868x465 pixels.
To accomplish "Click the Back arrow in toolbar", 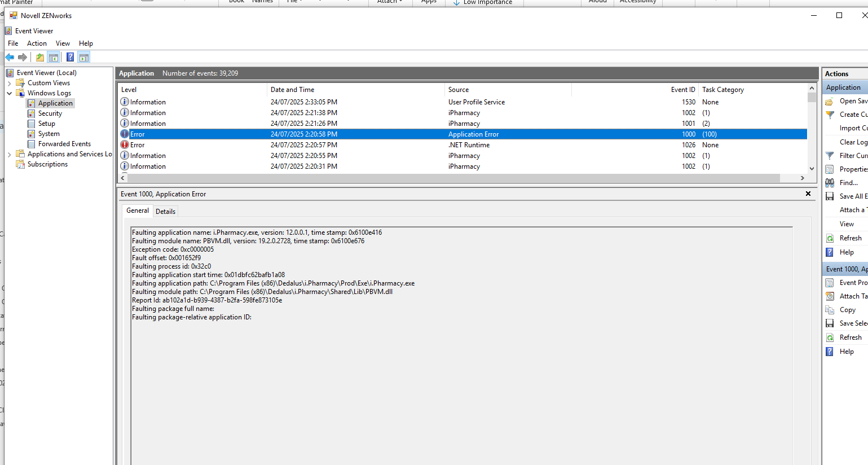I will point(10,57).
